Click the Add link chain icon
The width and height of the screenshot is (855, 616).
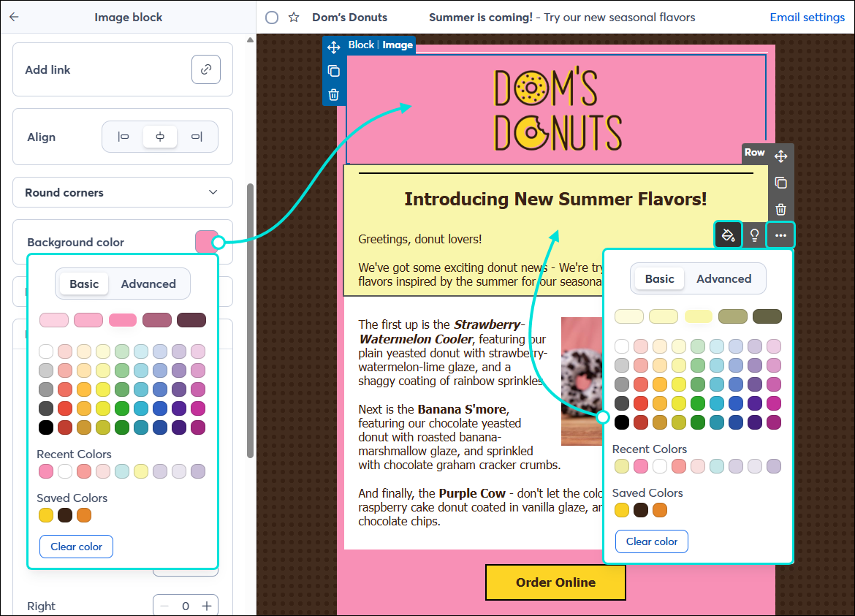[x=206, y=69]
